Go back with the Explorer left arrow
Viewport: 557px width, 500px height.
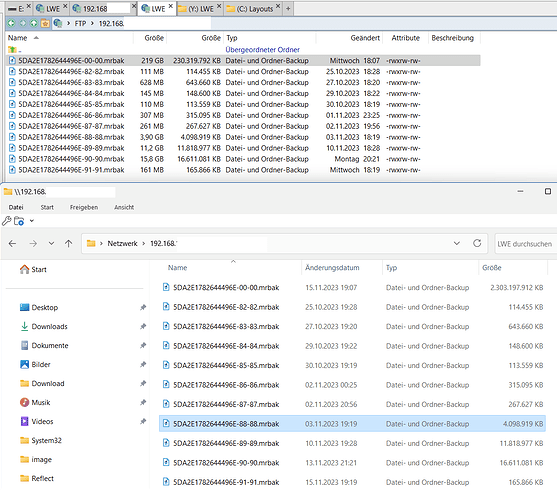click(x=12, y=244)
